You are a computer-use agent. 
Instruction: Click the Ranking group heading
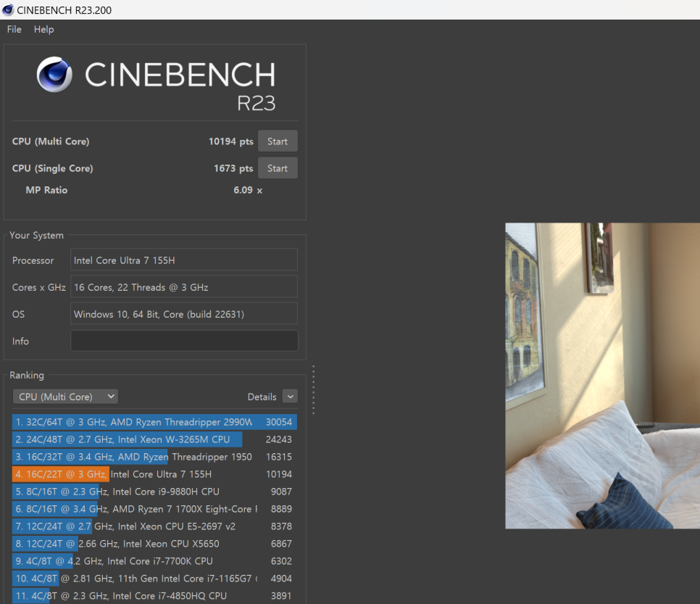tap(27, 376)
